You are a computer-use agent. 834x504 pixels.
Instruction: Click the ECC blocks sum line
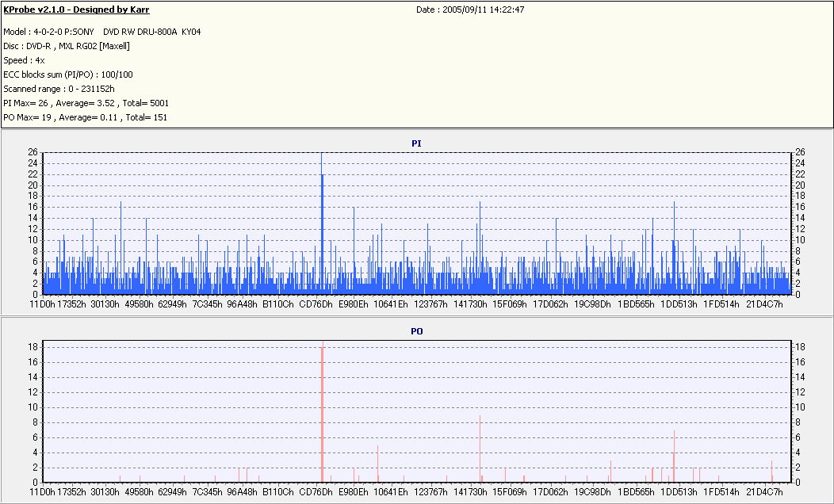(x=68, y=75)
